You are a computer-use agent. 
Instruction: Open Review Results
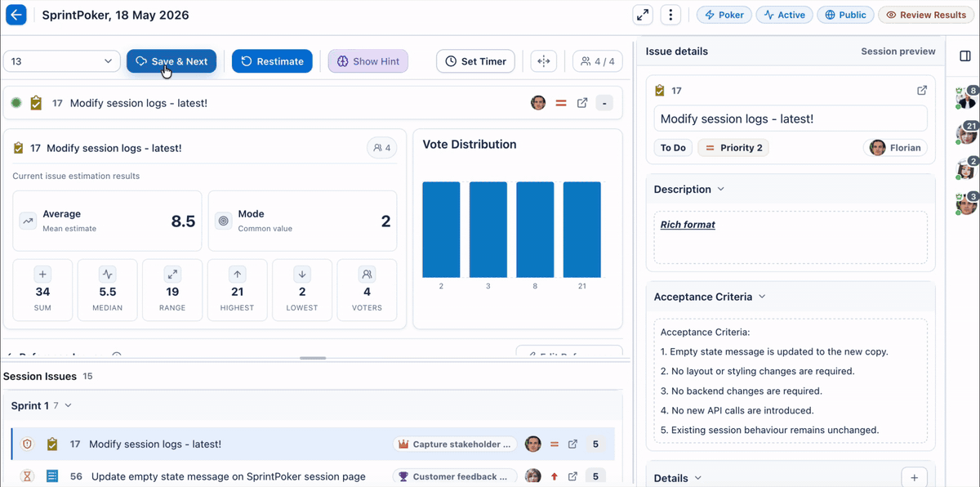pyautogui.click(x=926, y=15)
